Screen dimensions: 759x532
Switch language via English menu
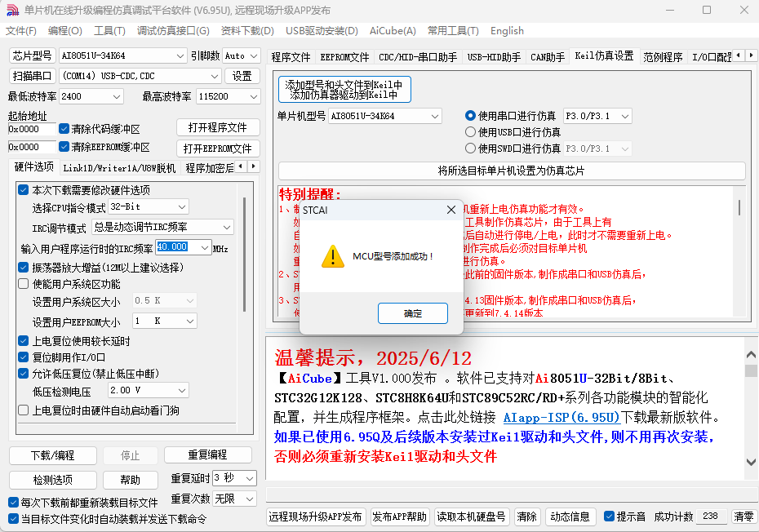(x=507, y=31)
